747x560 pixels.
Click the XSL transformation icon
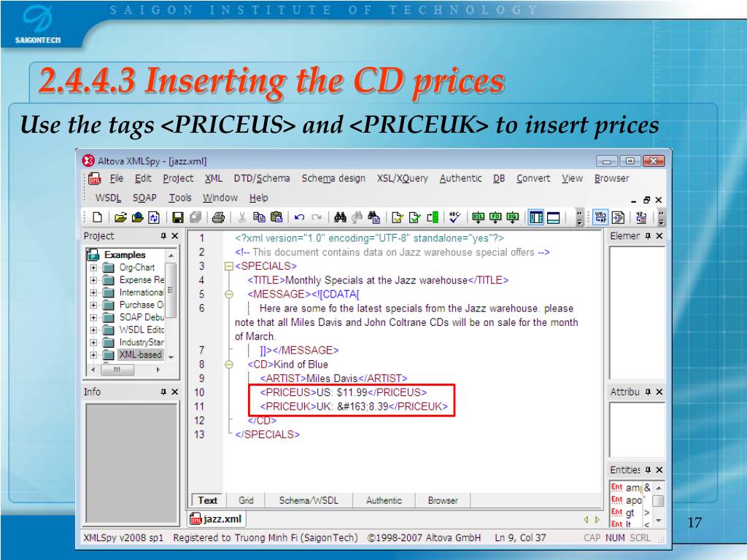(x=478, y=217)
